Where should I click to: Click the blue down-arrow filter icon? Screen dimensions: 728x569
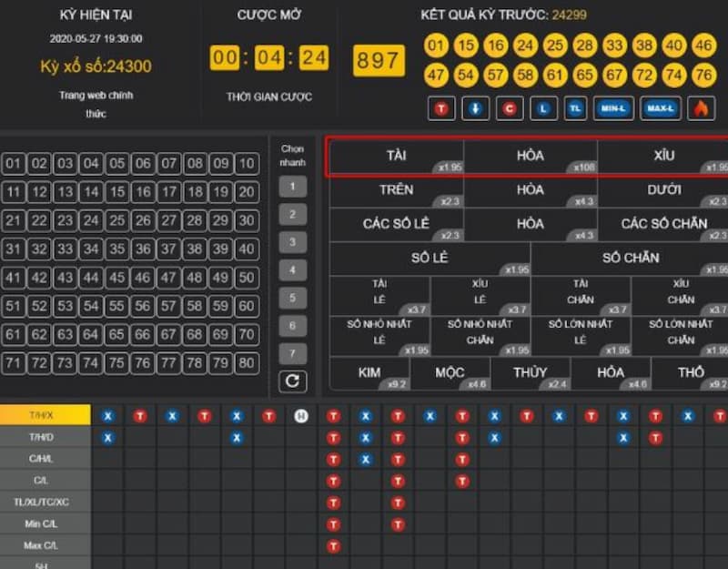coord(474,109)
